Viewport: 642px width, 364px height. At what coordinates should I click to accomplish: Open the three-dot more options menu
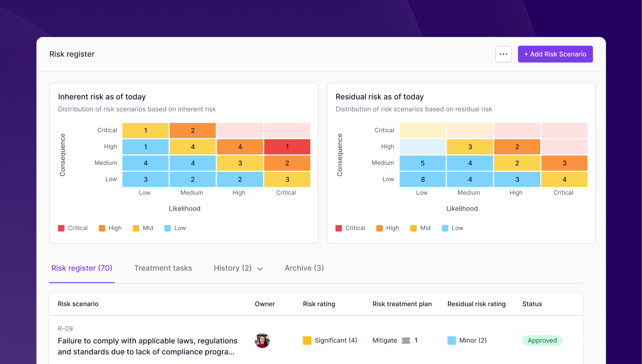(503, 54)
